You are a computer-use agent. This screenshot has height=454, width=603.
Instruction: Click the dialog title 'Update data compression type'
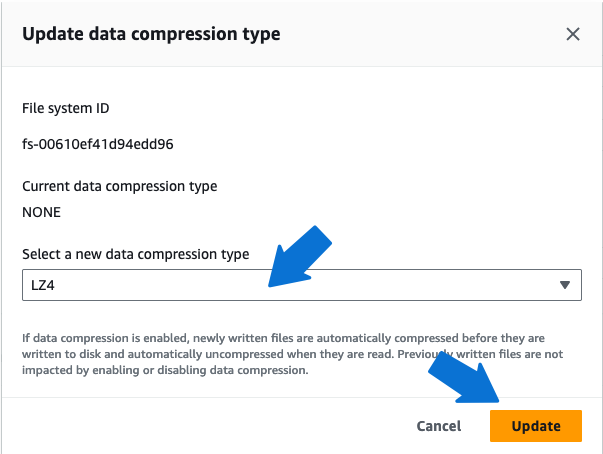click(x=151, y=34)
